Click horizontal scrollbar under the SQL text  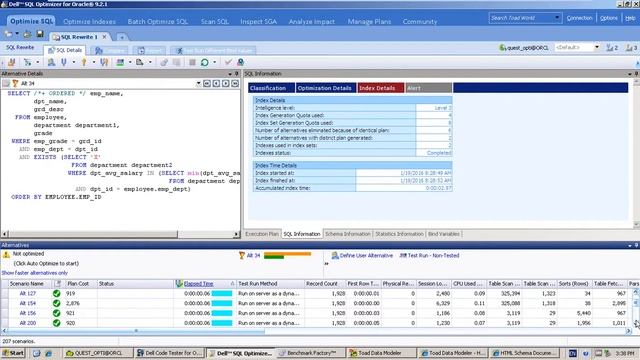(x=120, y=234)
